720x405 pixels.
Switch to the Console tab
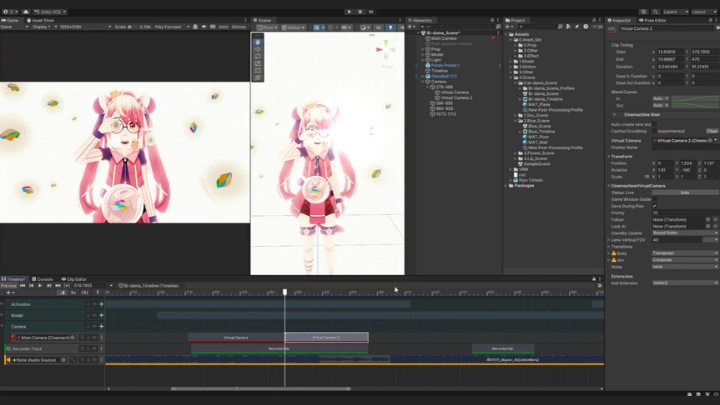(x=43, y=279)
